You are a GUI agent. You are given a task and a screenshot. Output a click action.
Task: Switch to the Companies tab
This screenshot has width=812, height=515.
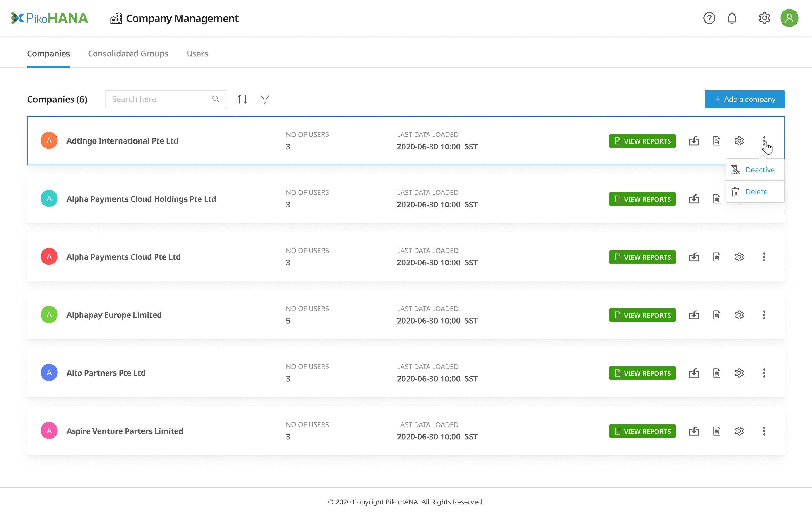(x=48, y=53)
